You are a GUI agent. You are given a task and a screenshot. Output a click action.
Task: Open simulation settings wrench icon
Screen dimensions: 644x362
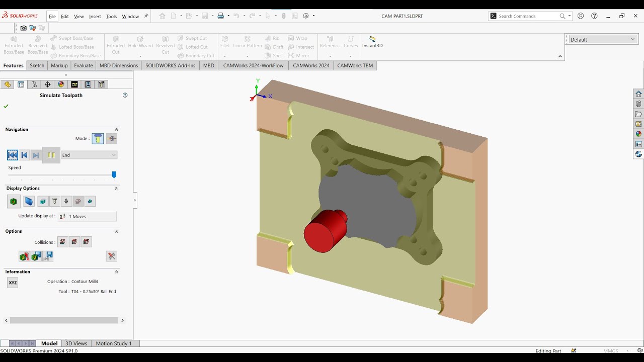[112, 256]
